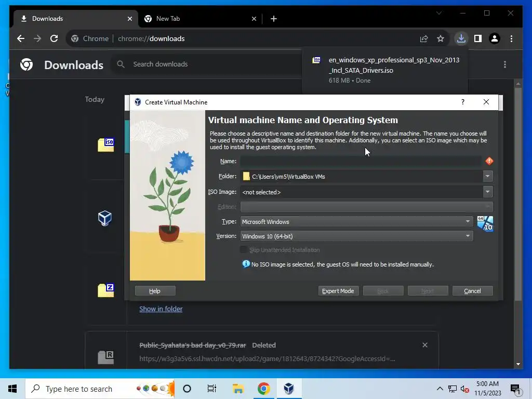Open notification center icon
This screenshot has width=532, height=399.
pos(515,389)
